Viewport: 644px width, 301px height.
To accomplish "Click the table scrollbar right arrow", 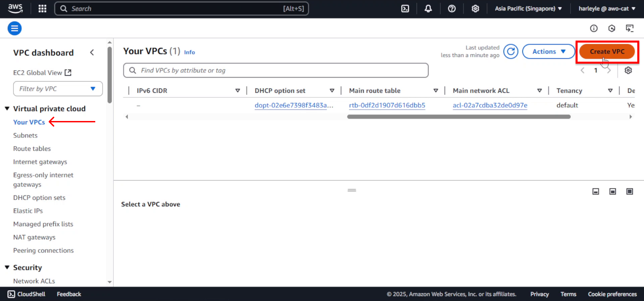I will 631,117.
